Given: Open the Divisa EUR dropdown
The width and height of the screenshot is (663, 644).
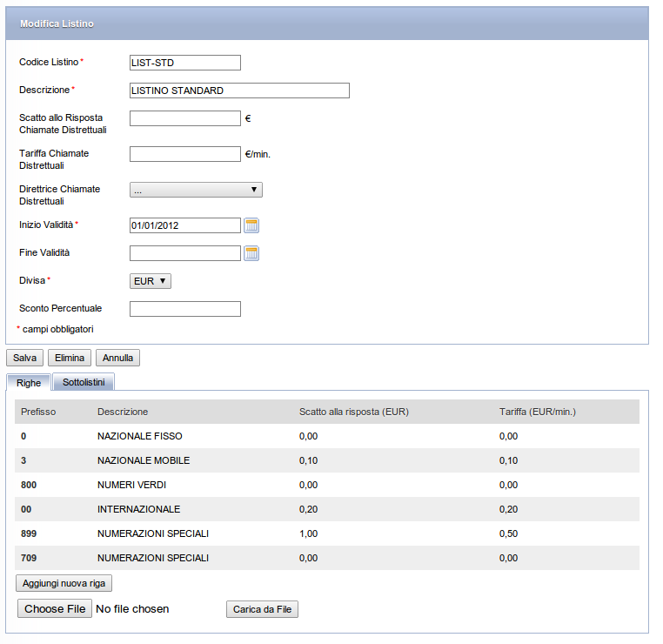Looking at the screenshot, I should pos(151,281).
